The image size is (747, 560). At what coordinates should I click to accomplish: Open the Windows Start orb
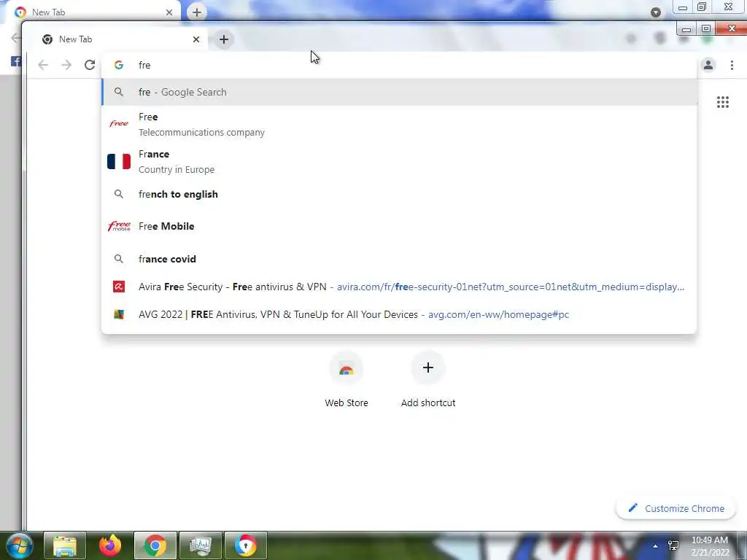pyautogui.click(x=20, y=545)
